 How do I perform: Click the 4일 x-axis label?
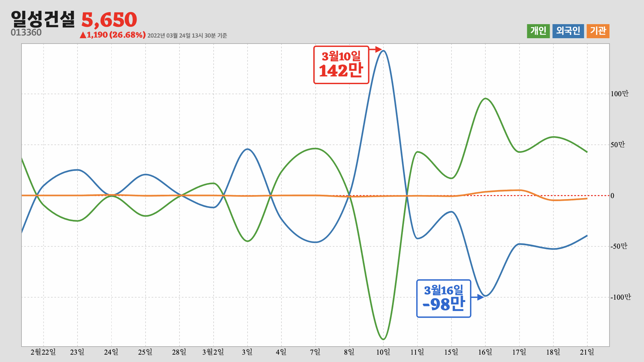[x=281, y=352]
